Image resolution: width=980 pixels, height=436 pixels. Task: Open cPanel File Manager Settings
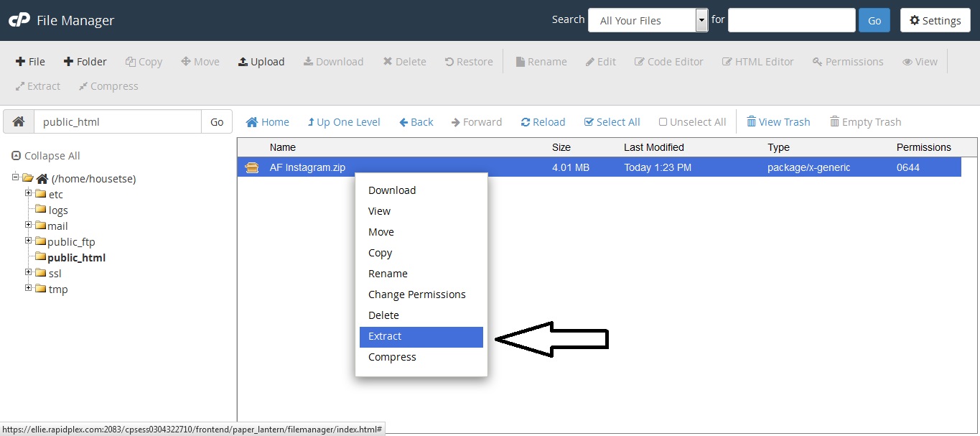coord(935,19)
